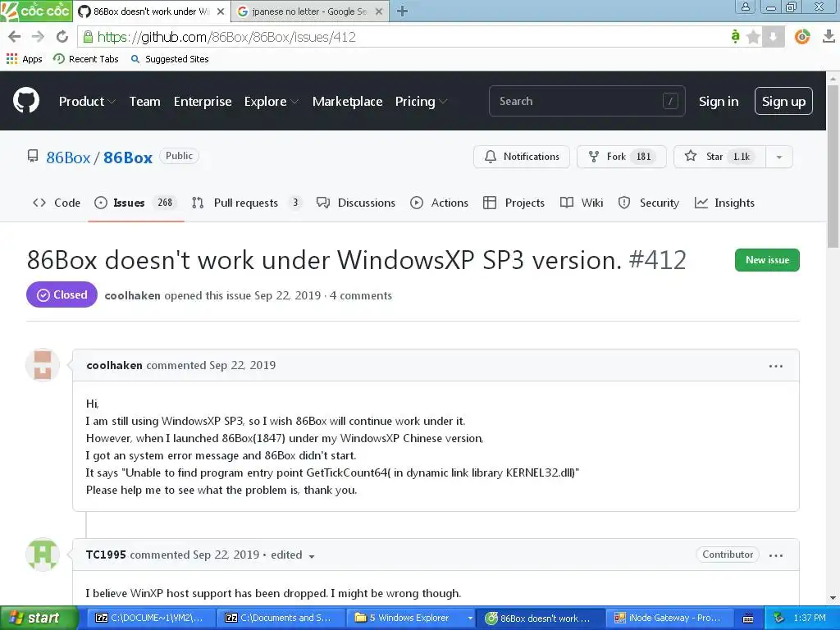Fork the repository
This screenshot has width=840, height=630.
[622, 157]
